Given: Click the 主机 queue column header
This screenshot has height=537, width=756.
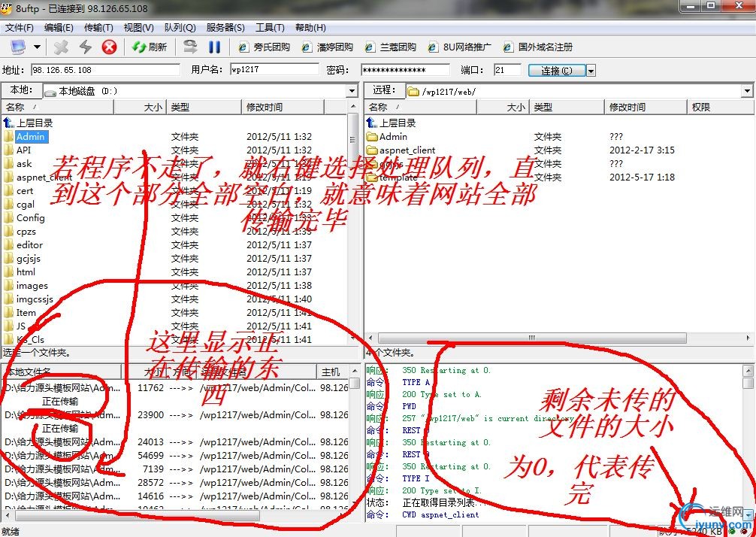Looking at the screenshot, I should click(332, 372).
